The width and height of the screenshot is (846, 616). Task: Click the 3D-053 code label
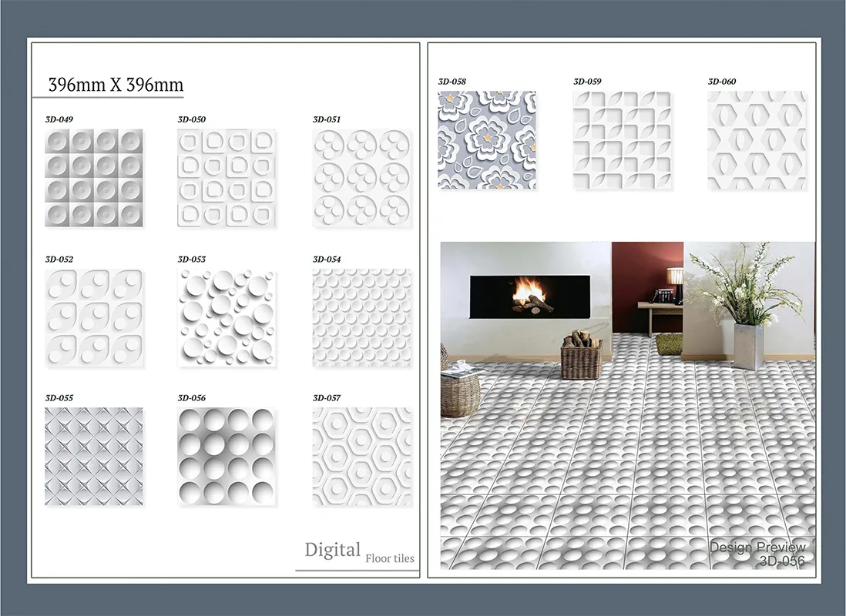coord(192,259)
